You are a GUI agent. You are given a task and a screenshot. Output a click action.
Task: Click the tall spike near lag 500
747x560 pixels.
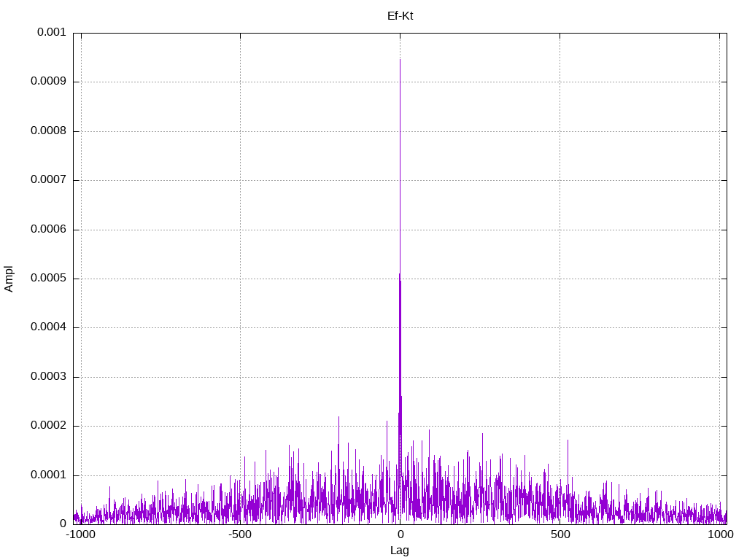[568, 441]
